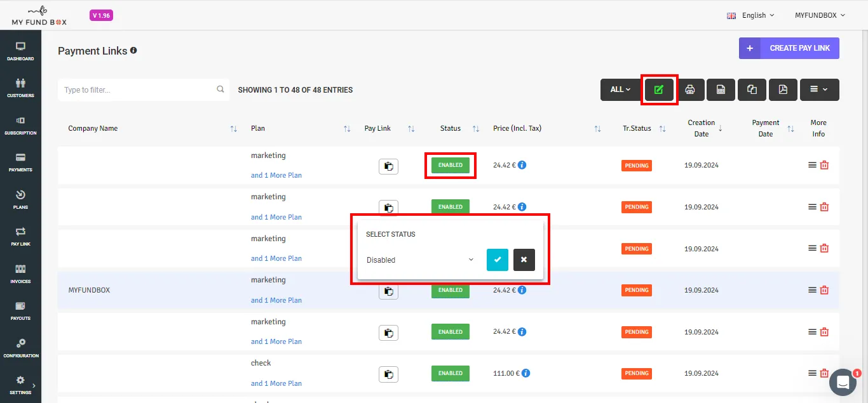Delete the MYFUNDBOX row with trash icon
This screenshot has width=868, height=403.
(824, 290)
